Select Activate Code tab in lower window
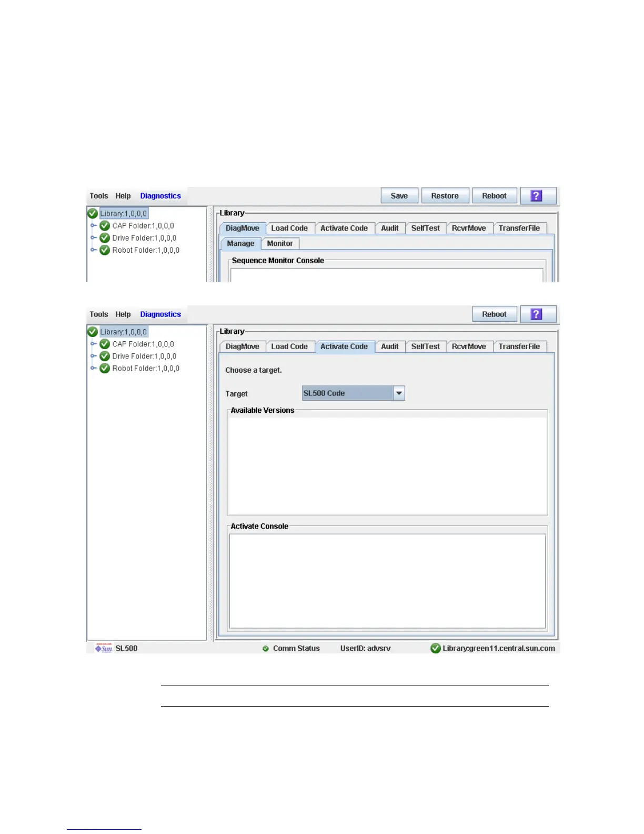Image resolution: width=644 pixels, height=834 pixels. (x=344, y=346)
